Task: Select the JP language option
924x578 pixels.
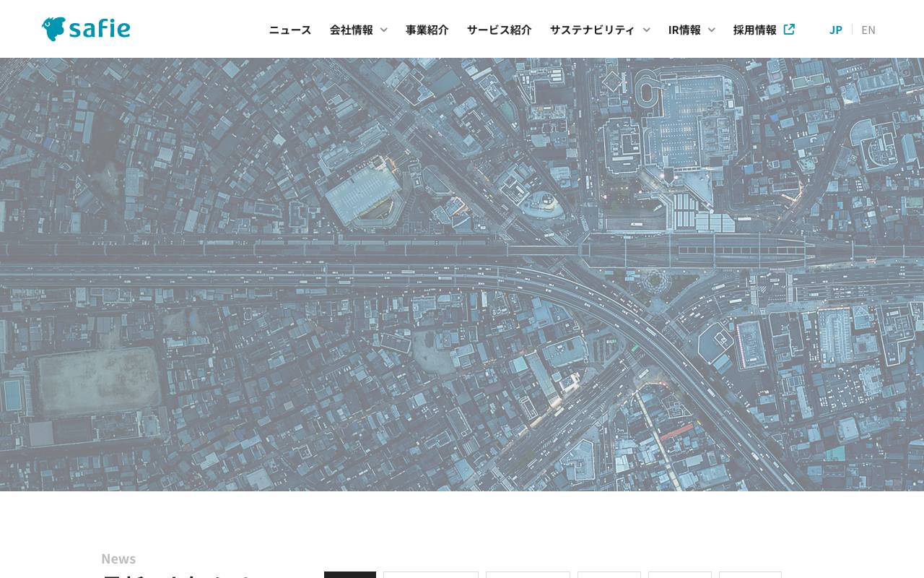Action: point(835,29)
